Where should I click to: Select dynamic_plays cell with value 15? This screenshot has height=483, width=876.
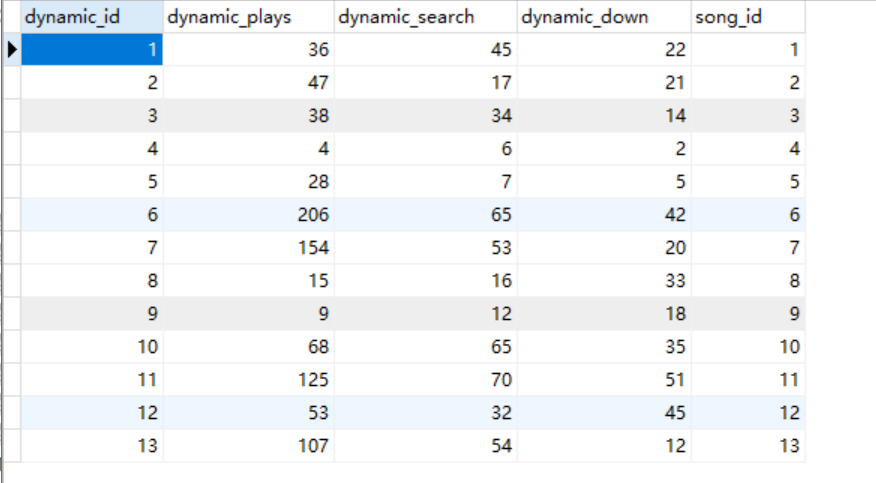(249, 280)
